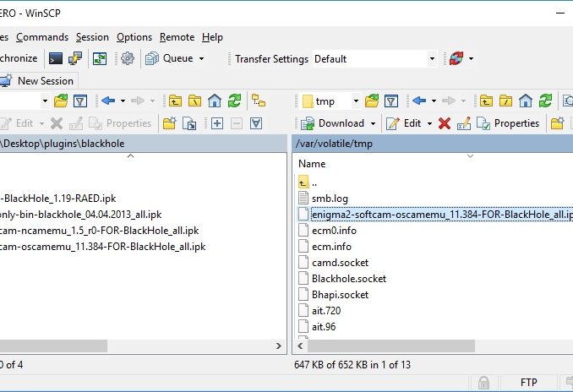Go back in remote panel

[419, 101]
